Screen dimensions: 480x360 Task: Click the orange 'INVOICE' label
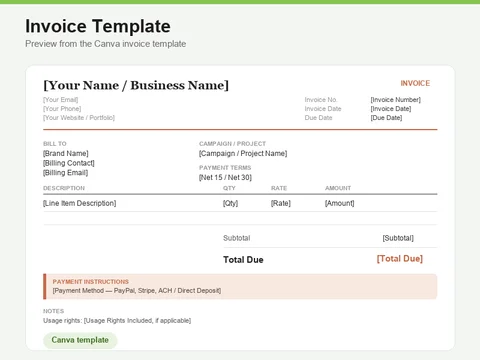415,83
